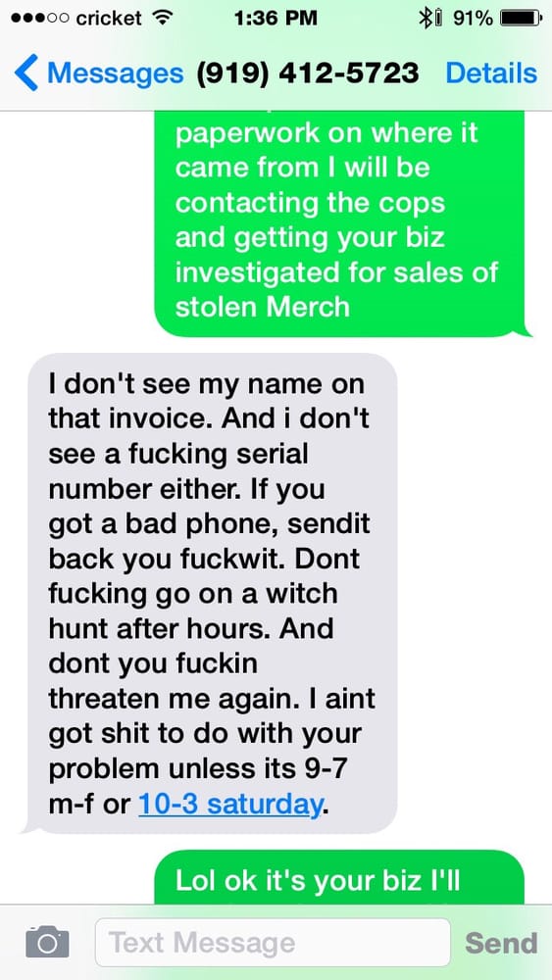Tap the gray bubble about the invoice
Image resolution: width=552 pixels, height=980 pixels.
[x=211, y=593]
